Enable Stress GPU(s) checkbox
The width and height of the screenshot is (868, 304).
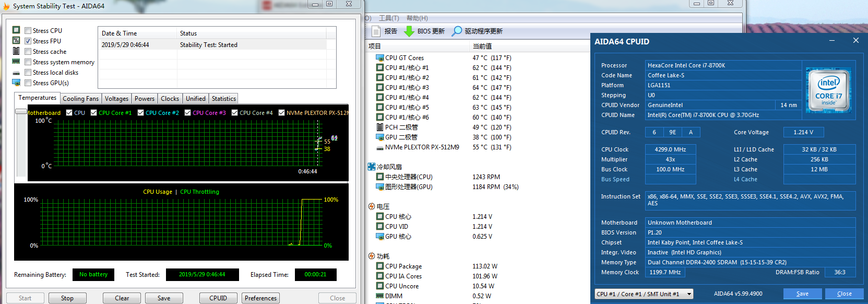tap(28, 83)
